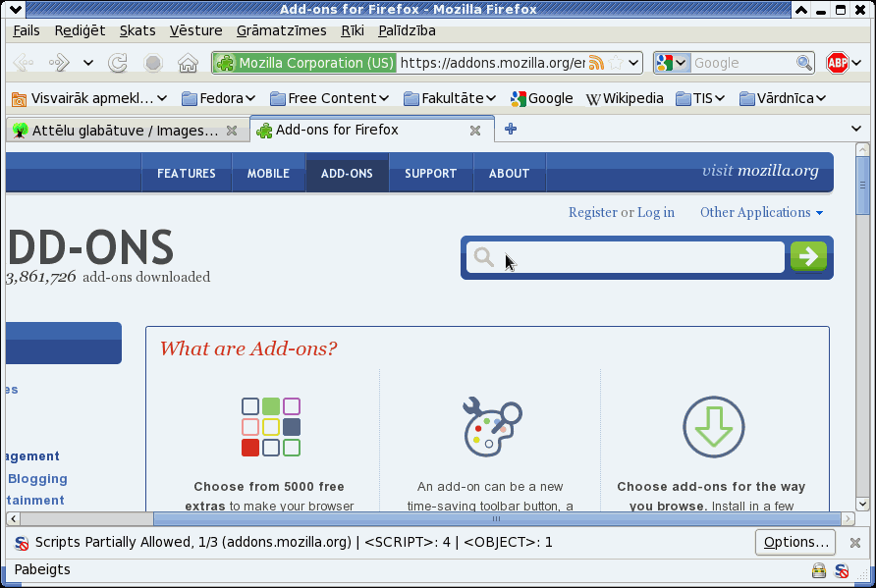876x588 pixels.
Task: Reload the current page
Action: 118,63
